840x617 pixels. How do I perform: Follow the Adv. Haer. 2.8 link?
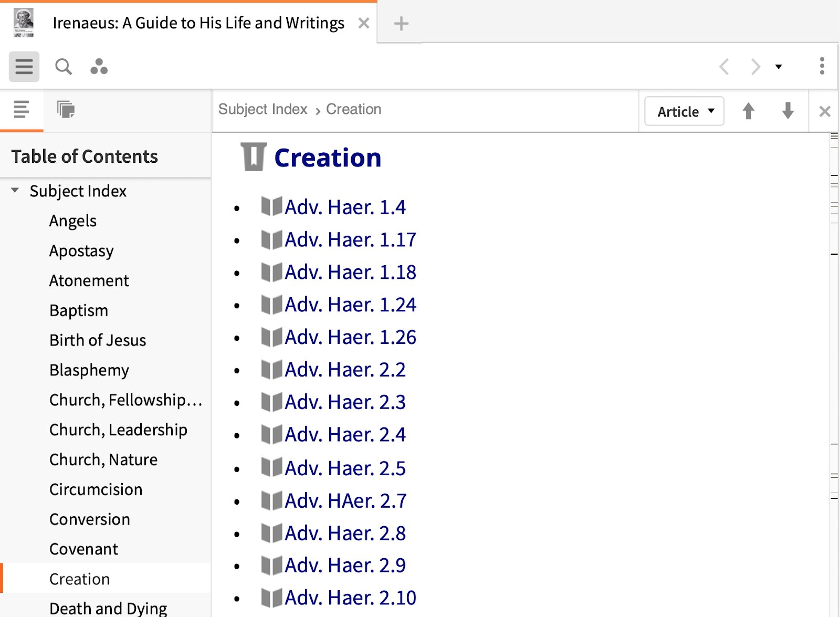345,534
